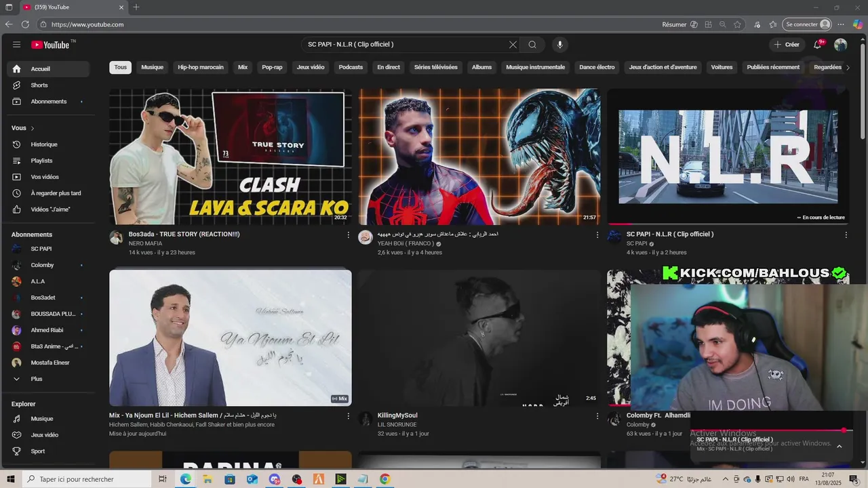Open the LIL SNORUNGE channel link
This screenshot has width=868, height=488.
[397, 425]
